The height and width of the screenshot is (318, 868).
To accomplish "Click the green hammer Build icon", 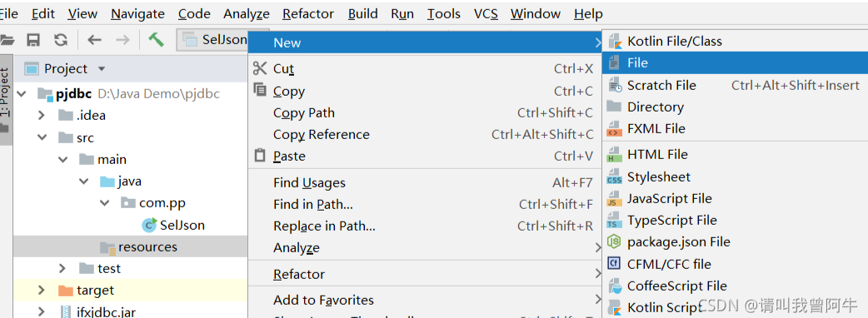I will [156, 39].
